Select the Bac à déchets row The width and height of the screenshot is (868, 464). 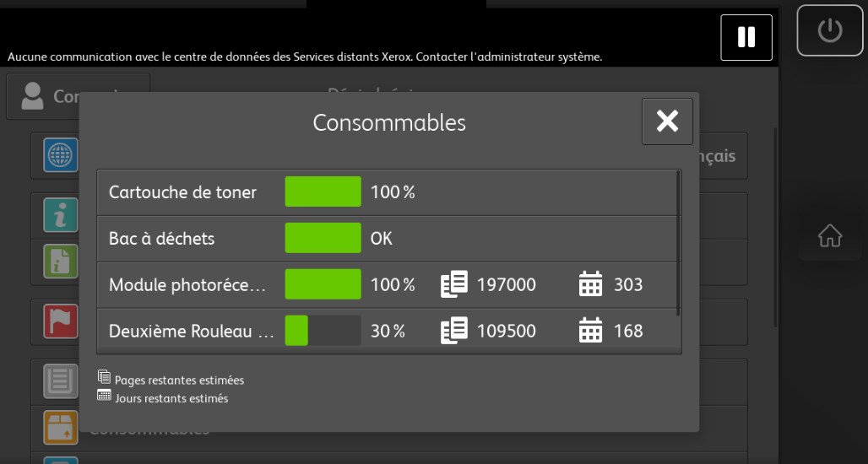point(388,239)
